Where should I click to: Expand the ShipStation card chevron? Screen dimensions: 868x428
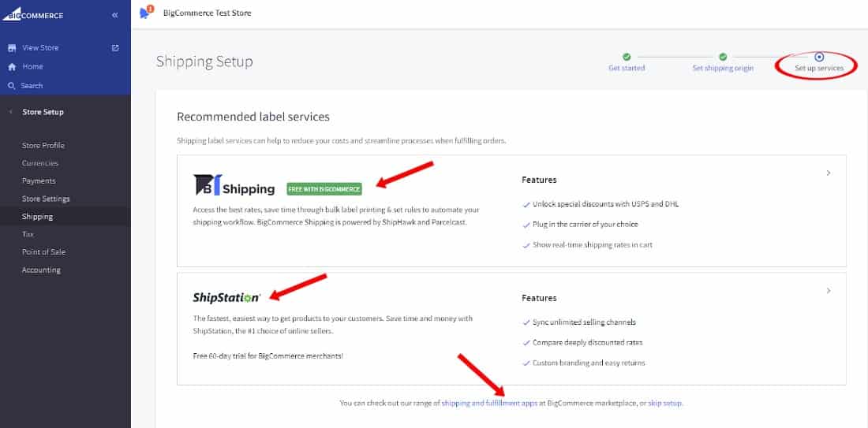(x=828, y=291)
